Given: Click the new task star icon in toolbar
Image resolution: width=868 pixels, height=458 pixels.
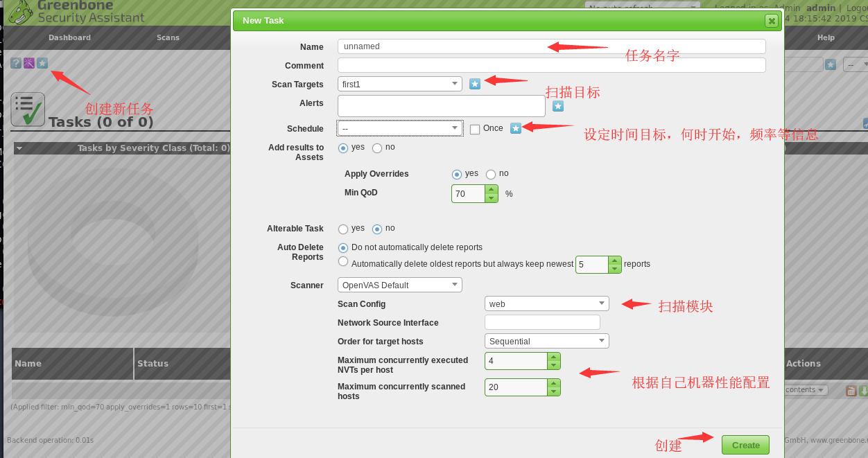Looking at the screenshot, I should pos(42,63).
